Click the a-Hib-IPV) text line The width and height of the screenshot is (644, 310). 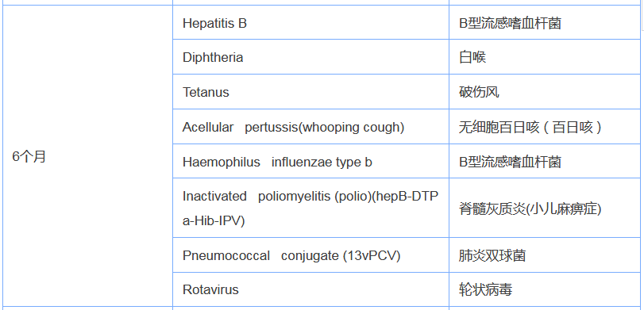click(x=214, y=220)
